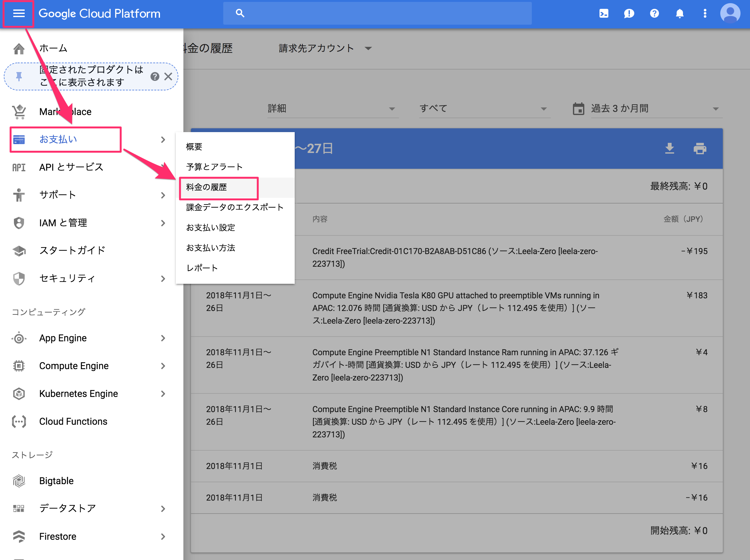
Task: Open the 詳細 view dropdown
Action: (333, 109)
